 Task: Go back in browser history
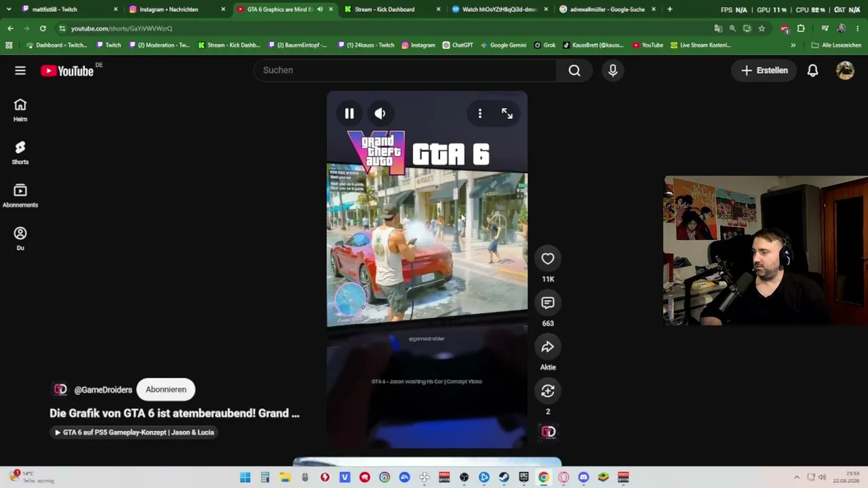pyautogui.click(x=10, y=28)
